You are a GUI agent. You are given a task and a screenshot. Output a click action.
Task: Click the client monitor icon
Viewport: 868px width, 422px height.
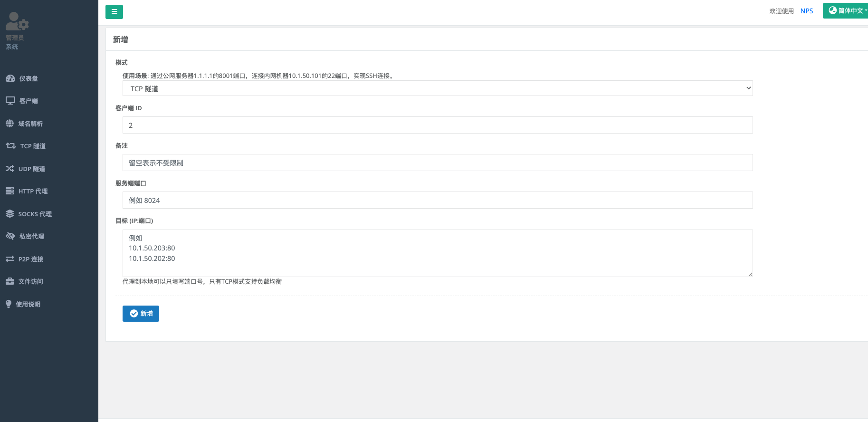coord(10,101)
